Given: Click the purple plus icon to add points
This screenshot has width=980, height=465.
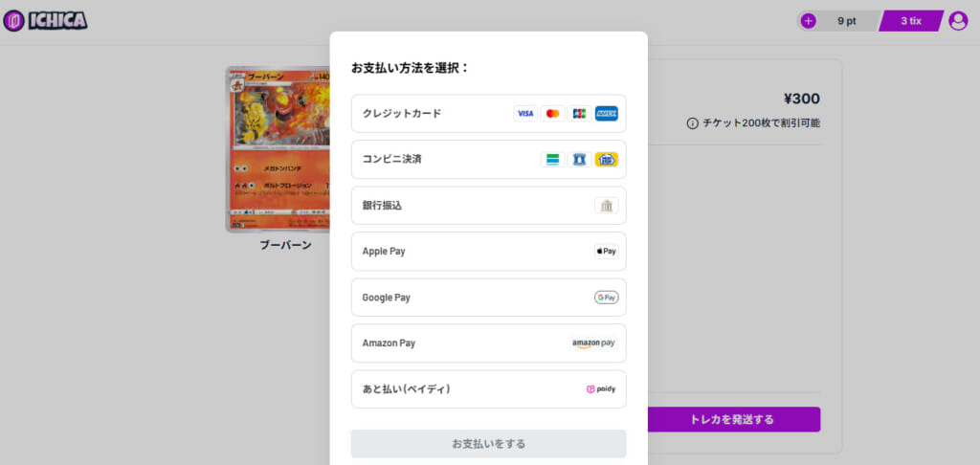Looking at the screenshot, I should tap(809, 20).
